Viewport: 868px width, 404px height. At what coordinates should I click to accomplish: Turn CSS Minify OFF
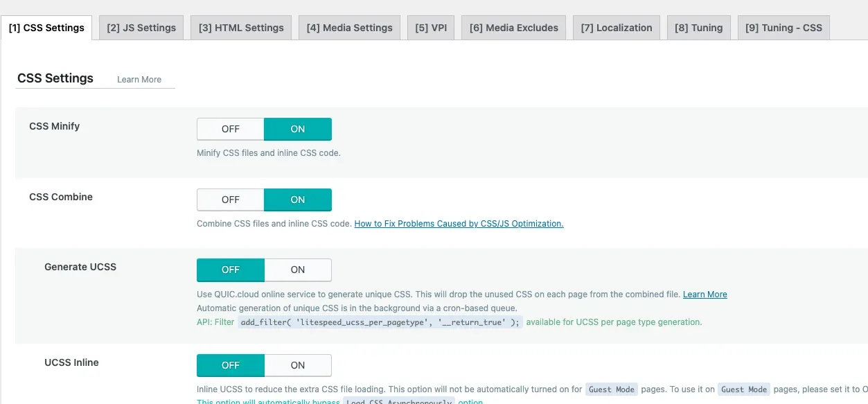coord(231,129)
